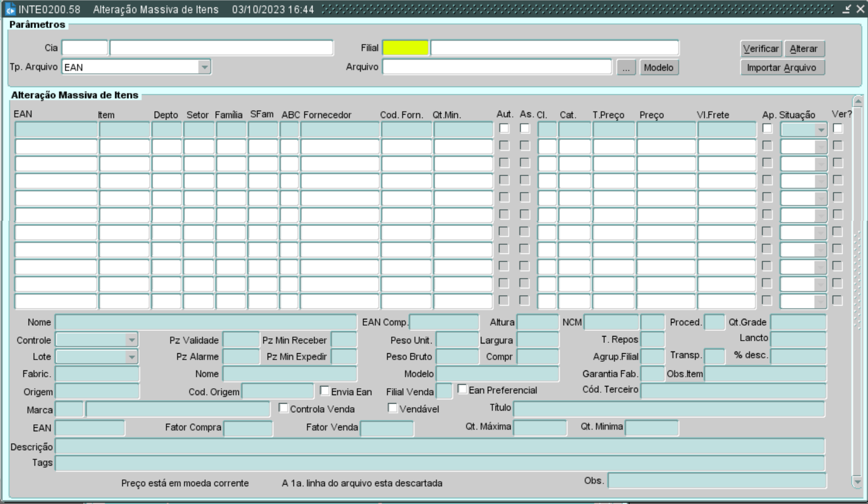Check the Envia Ean checkbox

(x=324, y=391)
